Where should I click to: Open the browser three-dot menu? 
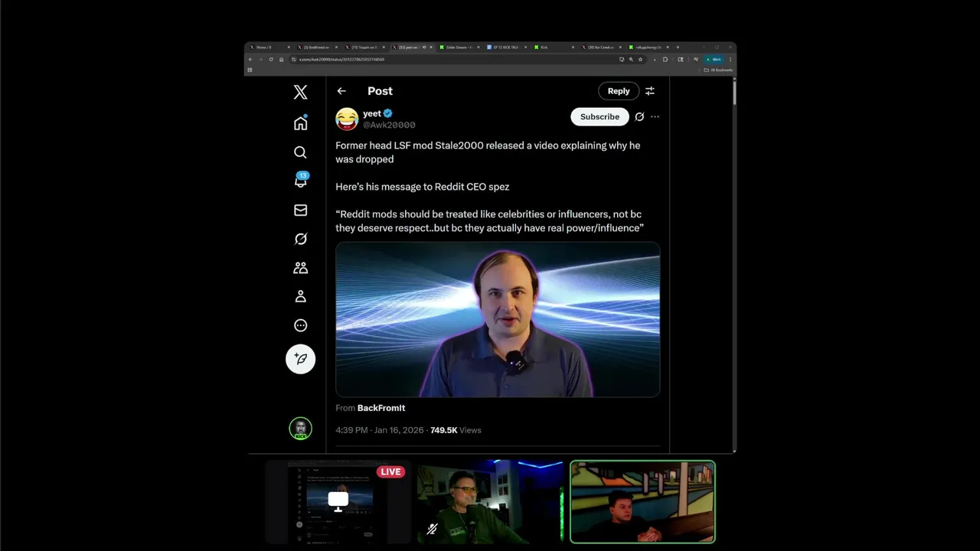tap(730, 59)
